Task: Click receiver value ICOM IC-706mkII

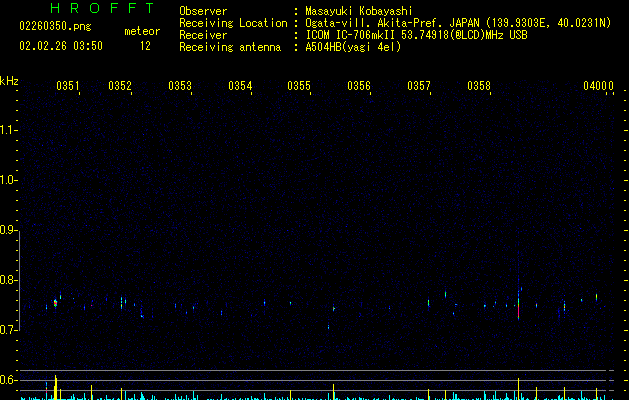Action: pyautogui.click(x=351, y=35)
